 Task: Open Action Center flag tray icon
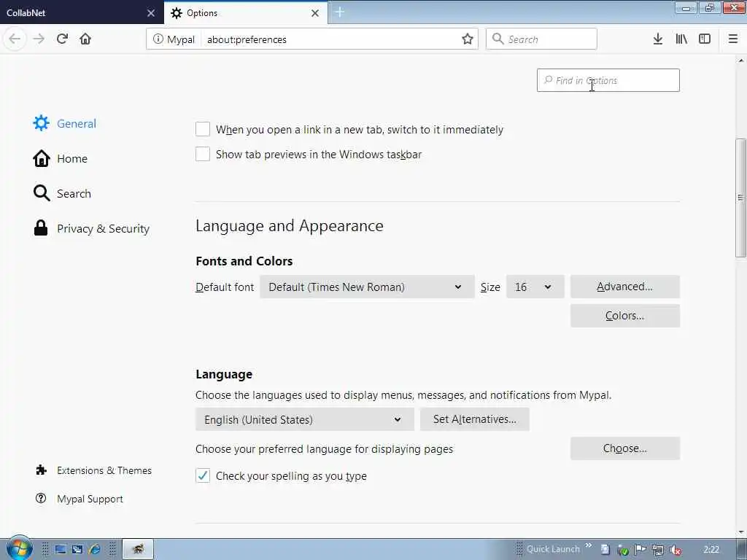[x=640, y=550]
